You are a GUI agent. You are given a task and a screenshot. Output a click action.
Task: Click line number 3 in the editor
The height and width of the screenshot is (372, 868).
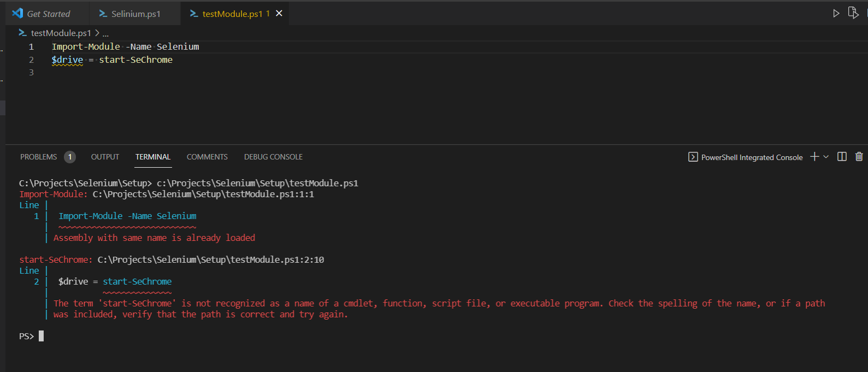tap(31, 73)
